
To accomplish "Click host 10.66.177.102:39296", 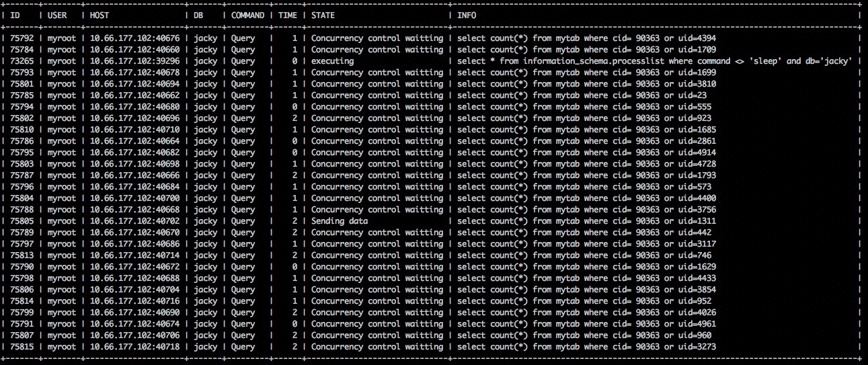I will click(x=135, y=61).
